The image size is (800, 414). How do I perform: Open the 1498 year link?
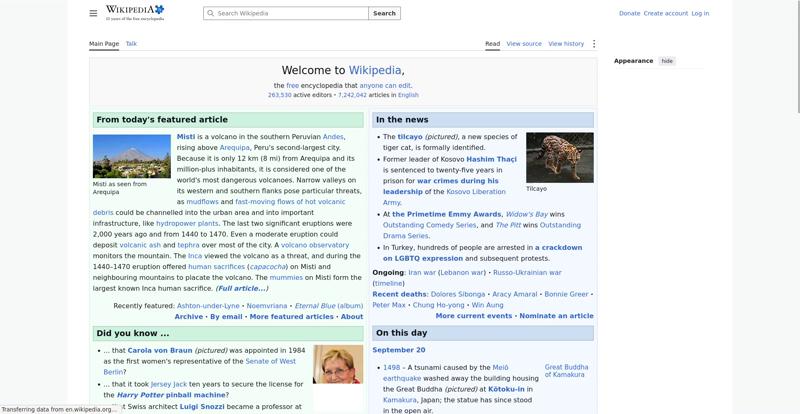pos(391,368)
